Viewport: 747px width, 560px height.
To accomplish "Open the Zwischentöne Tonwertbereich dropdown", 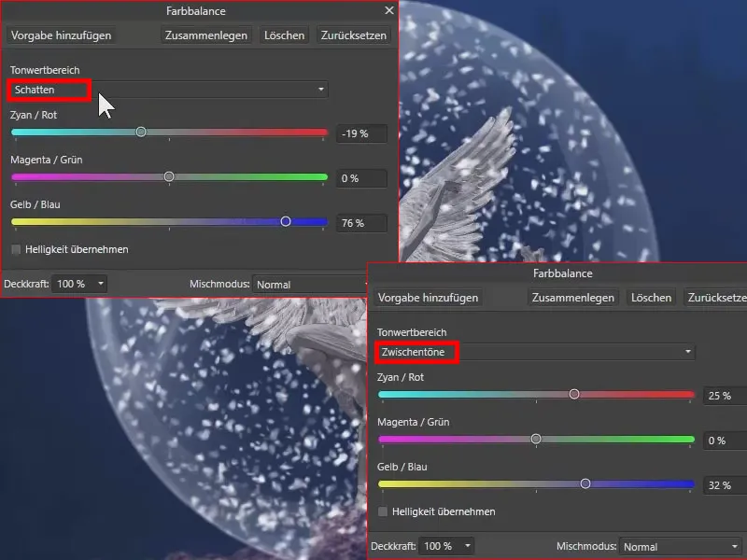I will [535, 352].
